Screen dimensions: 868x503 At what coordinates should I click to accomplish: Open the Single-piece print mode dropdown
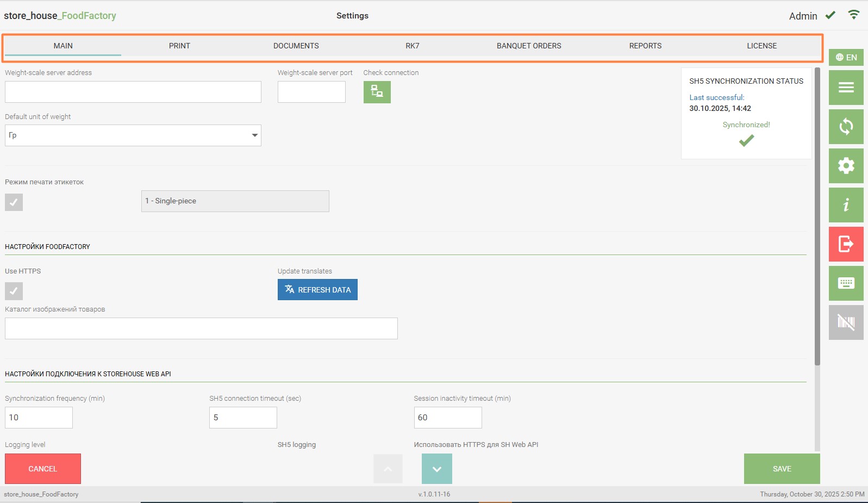coord(235,201)
